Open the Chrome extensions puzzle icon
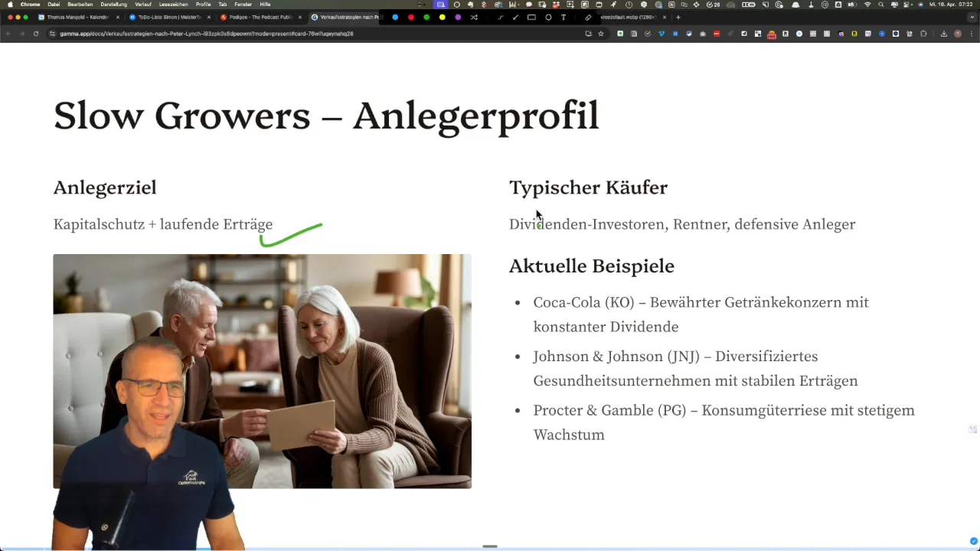The image size is (980, 551). coord(923,34)
